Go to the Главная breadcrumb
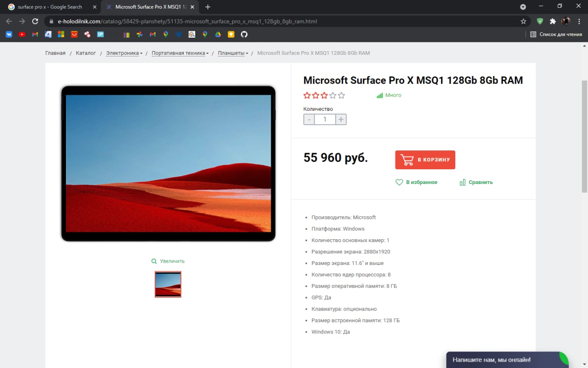 tap(56, 53)
